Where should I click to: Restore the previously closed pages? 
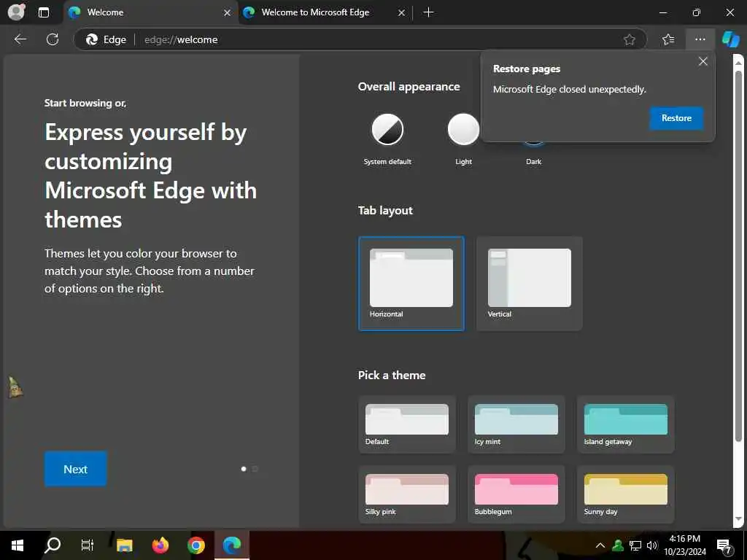676,118
